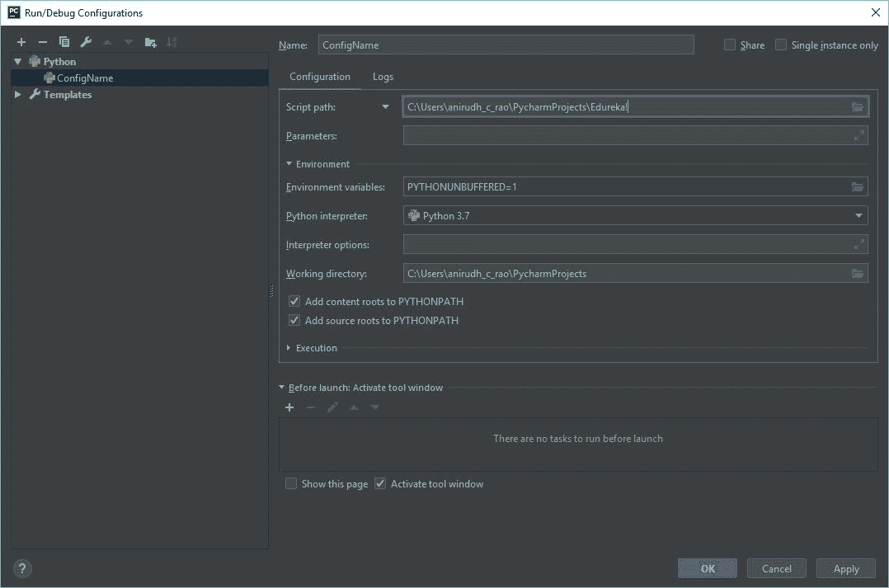Open the Environment variables browse icon

pos(858,186)
